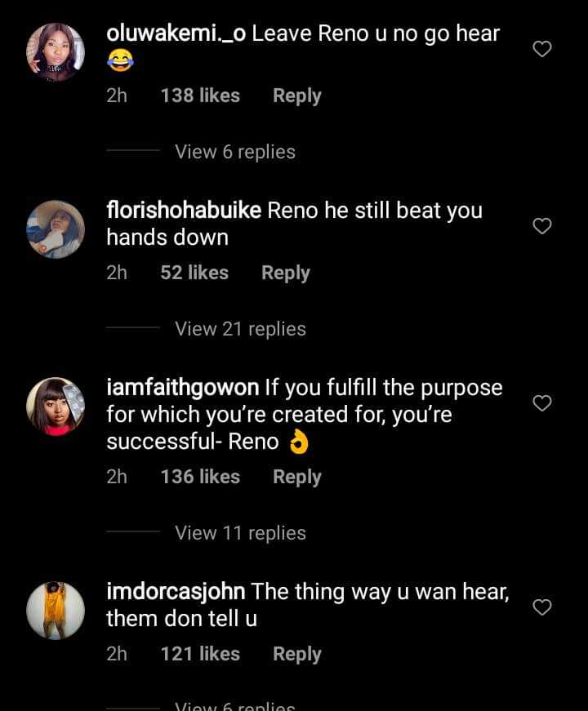Screen dimensions: 588x711
Task: Reply to iamfaithgowon's comment
Action: [x=296, y=477]
